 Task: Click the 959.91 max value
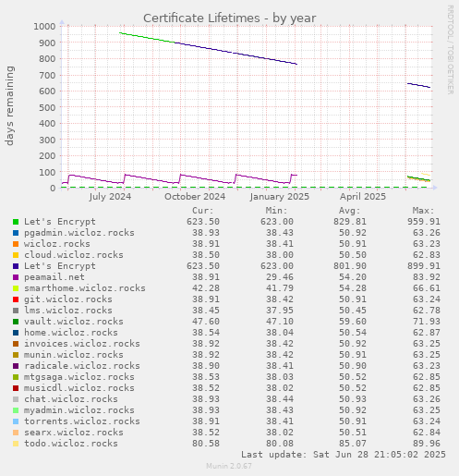[424, 222]
